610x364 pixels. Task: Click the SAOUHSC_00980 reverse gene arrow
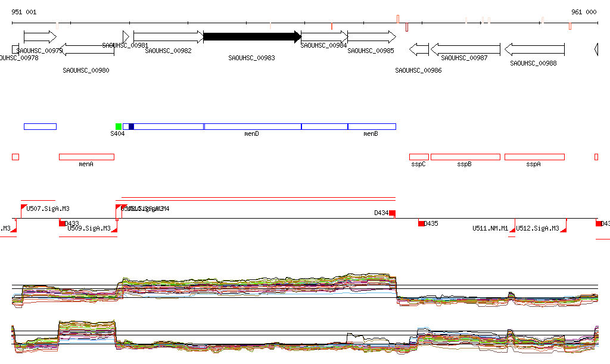point(87,49)
